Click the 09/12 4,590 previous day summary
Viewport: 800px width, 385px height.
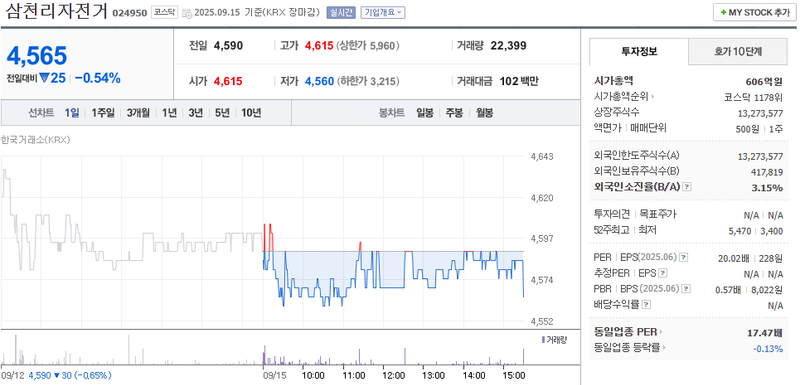point(56,375)
